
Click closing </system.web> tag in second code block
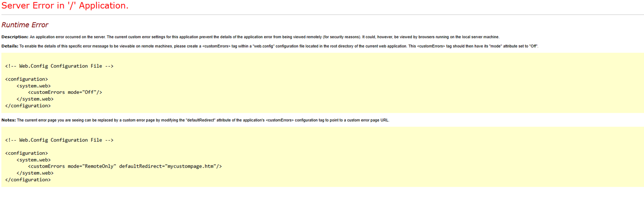point(35,173)
